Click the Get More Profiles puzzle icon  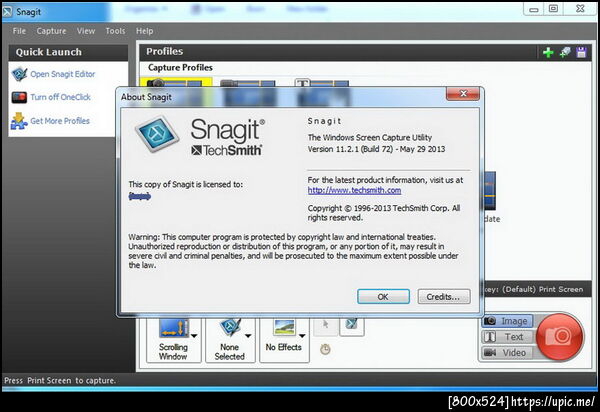coord(19,121)
